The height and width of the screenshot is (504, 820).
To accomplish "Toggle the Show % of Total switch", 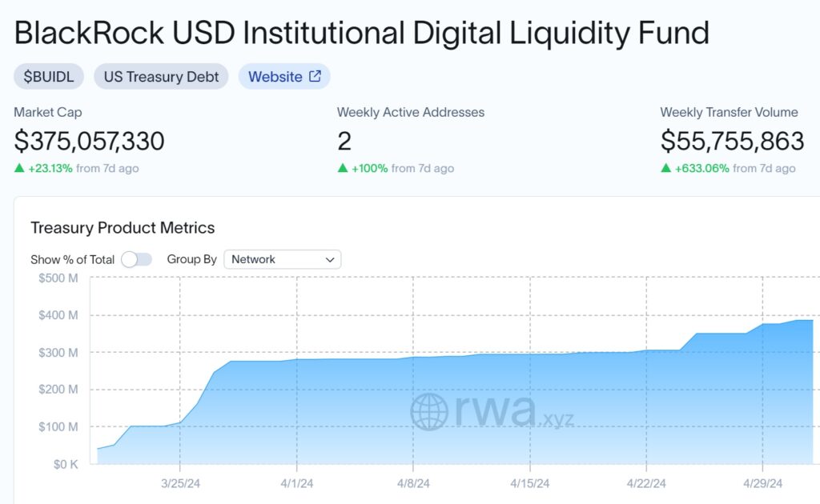I will 136,259.
